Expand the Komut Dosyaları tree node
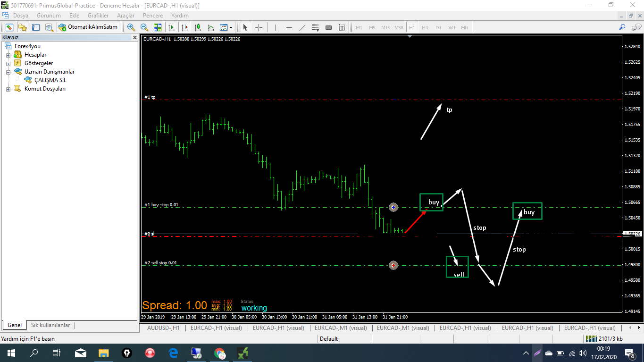Image resolution: width=644 pixels, height=362 pixels. [x=8, y=89]
